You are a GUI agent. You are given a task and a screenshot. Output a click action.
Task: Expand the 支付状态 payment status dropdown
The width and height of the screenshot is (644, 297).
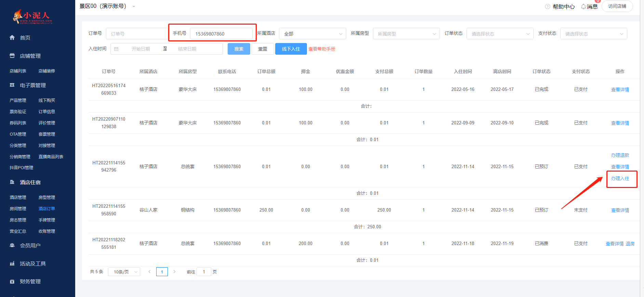point(593,34)
